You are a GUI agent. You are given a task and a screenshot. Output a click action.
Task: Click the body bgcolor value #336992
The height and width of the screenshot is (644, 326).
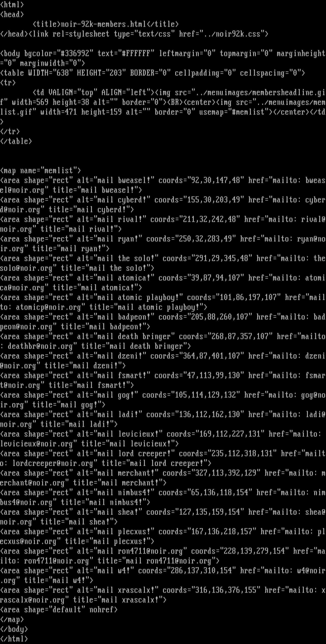point(75,54)
